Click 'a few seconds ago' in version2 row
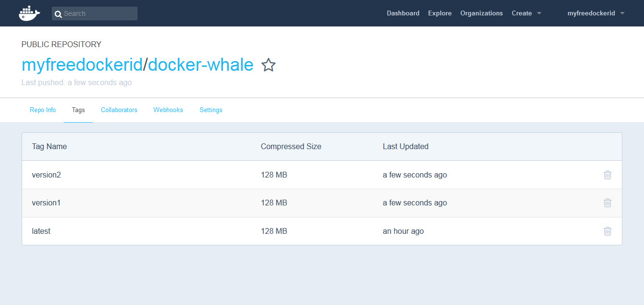Screen dimensions: 644x305 coord(415,175)
